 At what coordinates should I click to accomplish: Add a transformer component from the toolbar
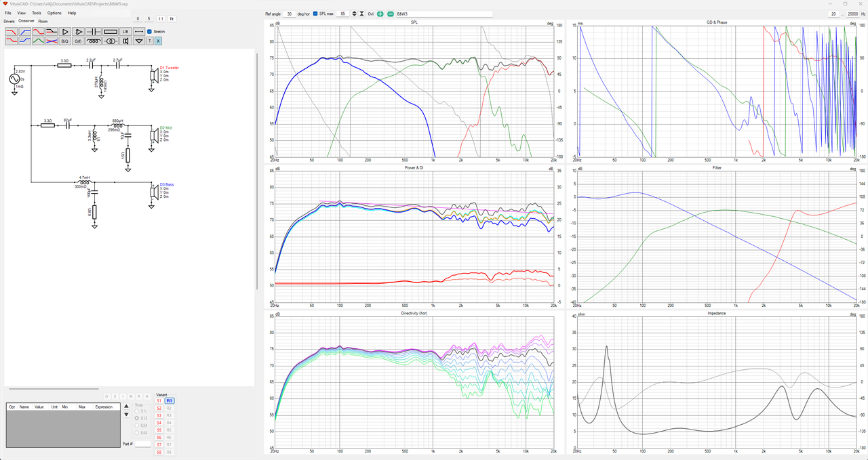(x=111, y=41)
